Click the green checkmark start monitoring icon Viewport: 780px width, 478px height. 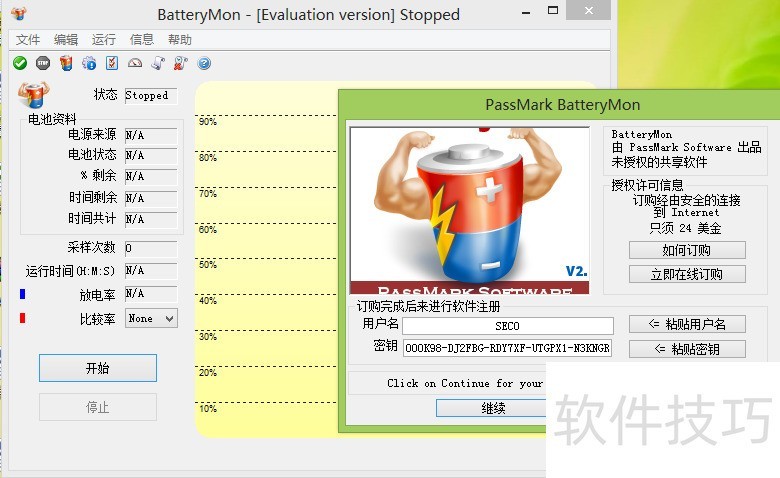click(x=20, y=63)
